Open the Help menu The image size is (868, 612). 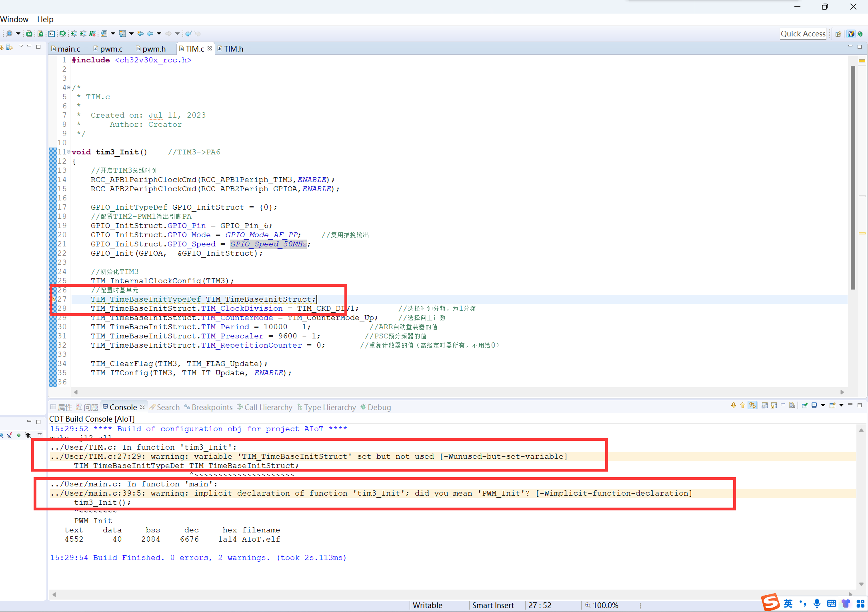[x=45, y=19]
